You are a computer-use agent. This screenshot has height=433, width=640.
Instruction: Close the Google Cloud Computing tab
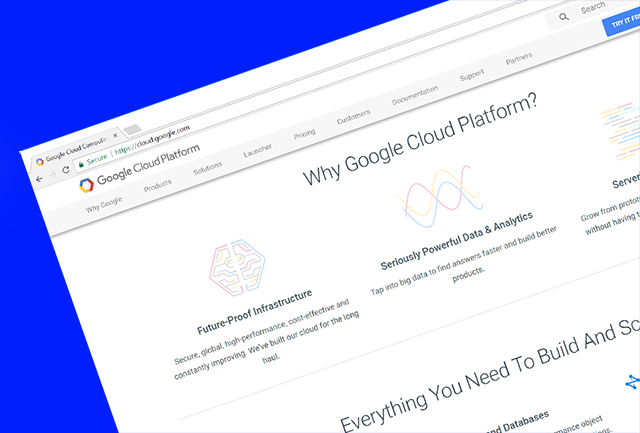click(x=116, y=134)
